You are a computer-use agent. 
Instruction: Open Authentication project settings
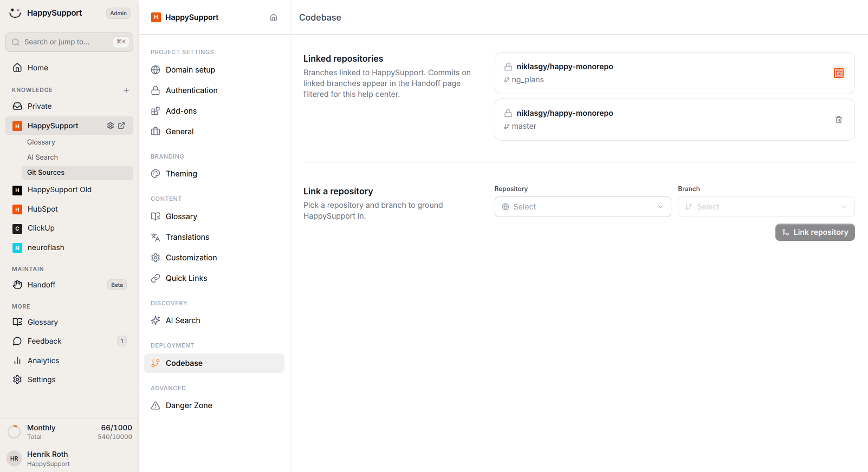[214, 90]
